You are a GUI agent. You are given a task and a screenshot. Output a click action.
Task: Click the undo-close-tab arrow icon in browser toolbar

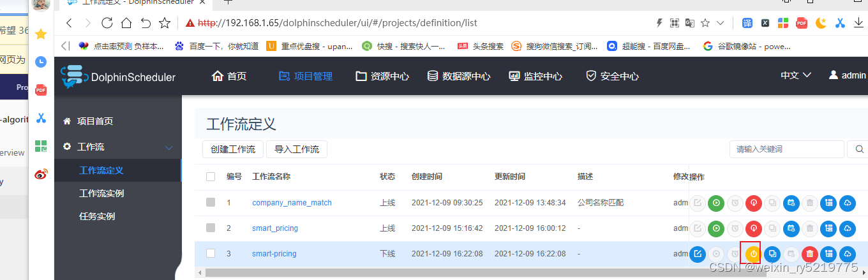point(146,23)
